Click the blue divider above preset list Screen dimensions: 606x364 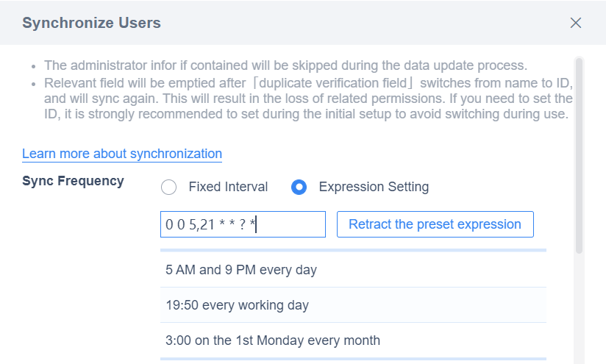(x=353, y=251)
